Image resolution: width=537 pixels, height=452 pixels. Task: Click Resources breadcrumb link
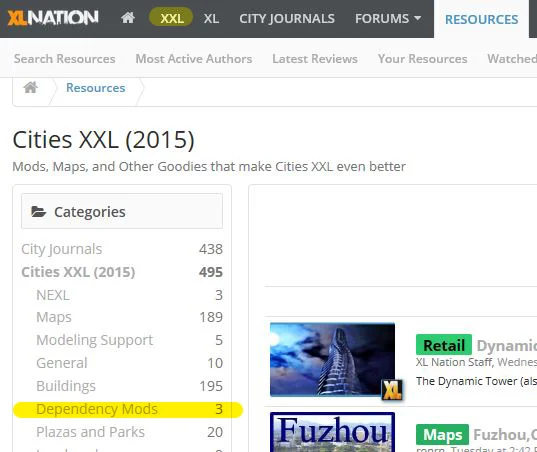[x=96, y=88]
